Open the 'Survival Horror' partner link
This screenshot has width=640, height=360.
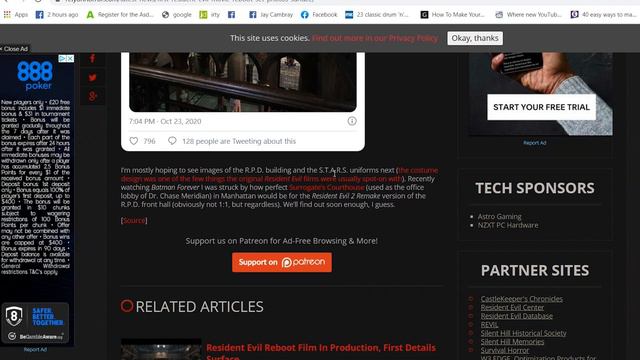tap(504, 350)
